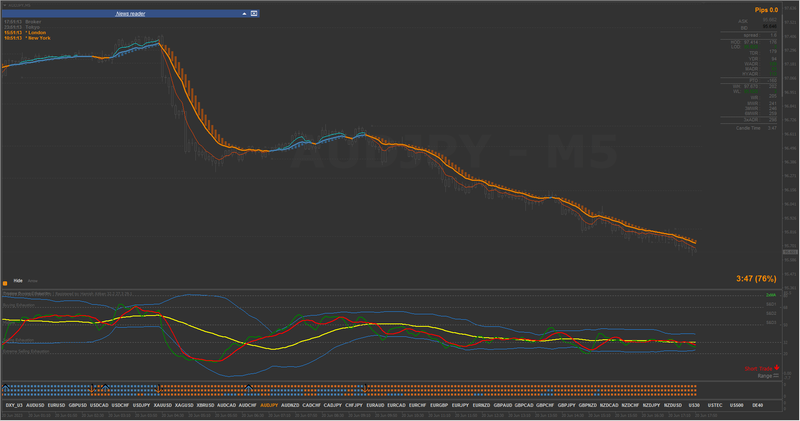Switch chart to AUDNZD symbol

(x=290, y=405)
